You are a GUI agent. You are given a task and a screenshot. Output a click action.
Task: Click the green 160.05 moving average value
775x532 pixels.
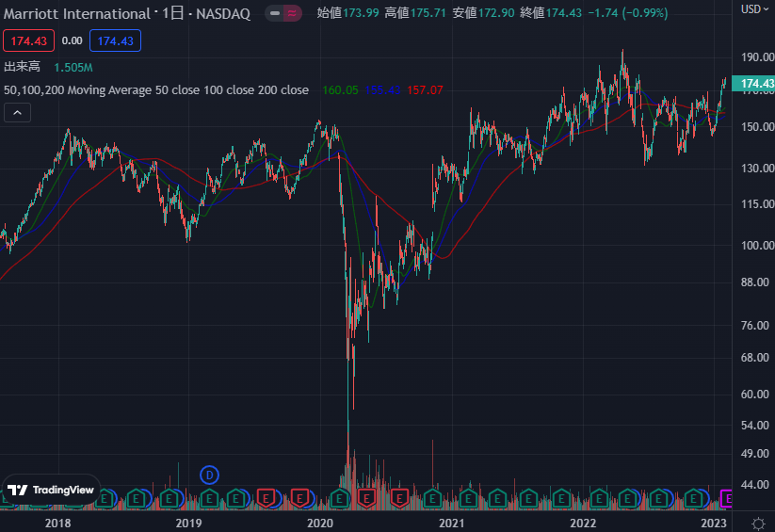(x=340, y=90)
